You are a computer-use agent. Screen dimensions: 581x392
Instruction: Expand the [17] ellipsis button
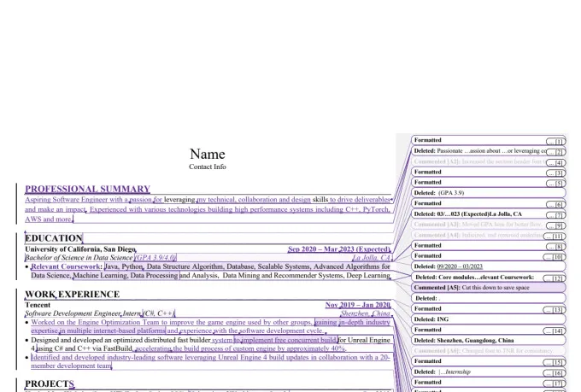[555, 383]
